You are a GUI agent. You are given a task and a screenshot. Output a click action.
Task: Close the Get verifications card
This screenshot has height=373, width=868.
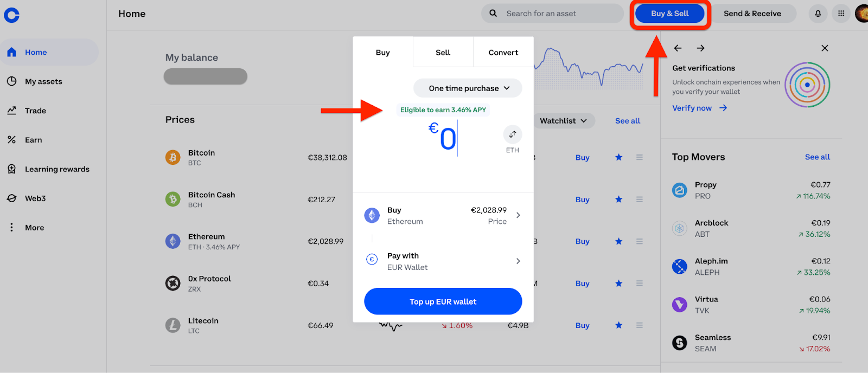tap(825, 48)
